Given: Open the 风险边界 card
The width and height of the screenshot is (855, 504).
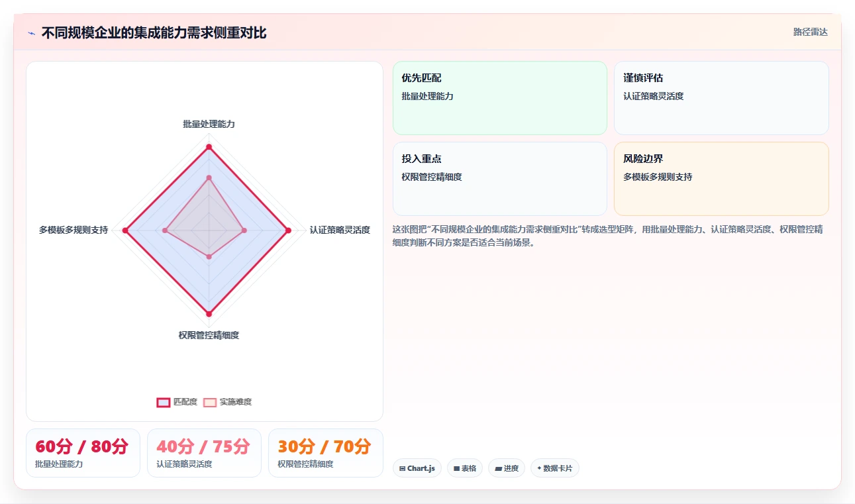Looking at the screenshot, I should tap(721, 179).
